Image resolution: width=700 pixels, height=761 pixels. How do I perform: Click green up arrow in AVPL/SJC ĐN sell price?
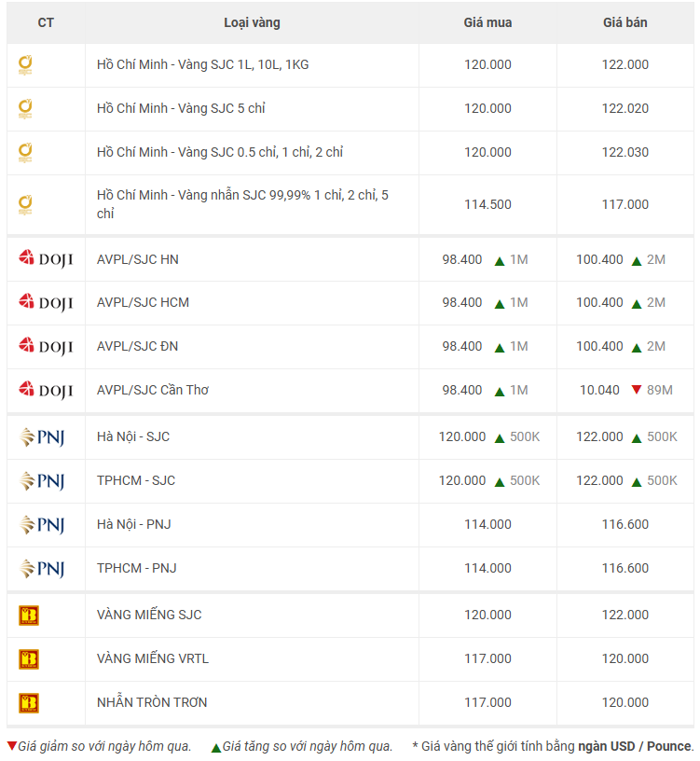pyautogui.click(x=637, y=348)
